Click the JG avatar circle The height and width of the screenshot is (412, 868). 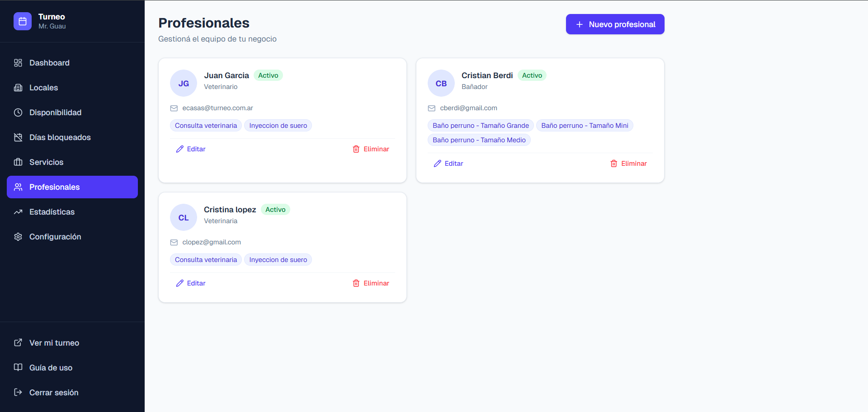point(184,83)
